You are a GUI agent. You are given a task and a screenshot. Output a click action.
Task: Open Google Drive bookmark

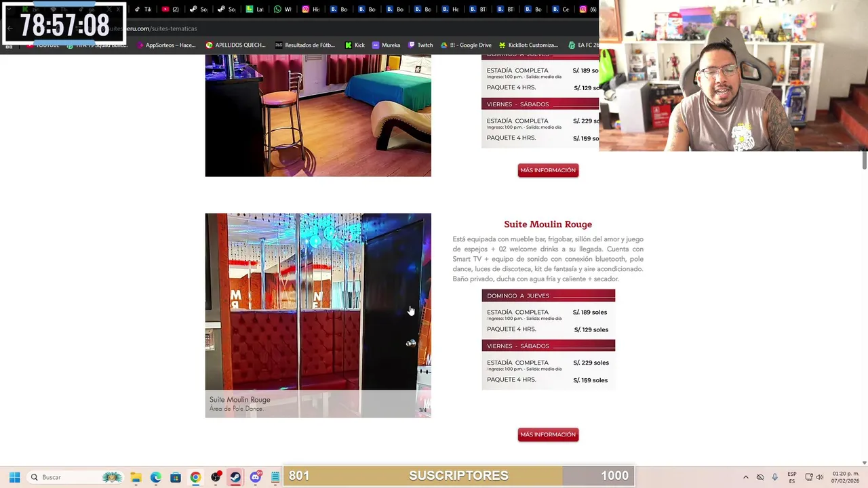coord(467,45)
